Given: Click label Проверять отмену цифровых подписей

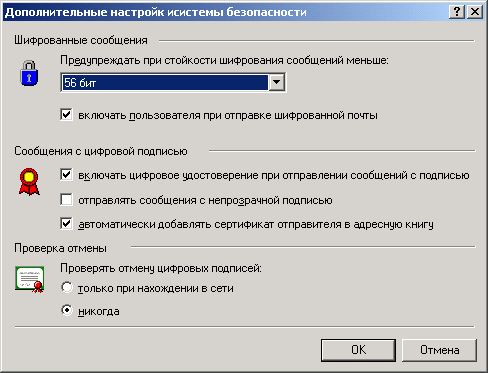Looking at the screenshot, I should [161, 268].
